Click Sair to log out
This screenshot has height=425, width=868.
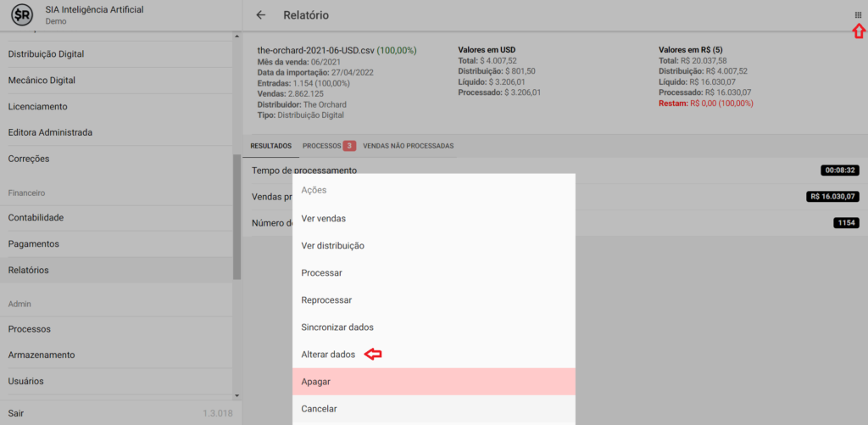coord(17,413)
